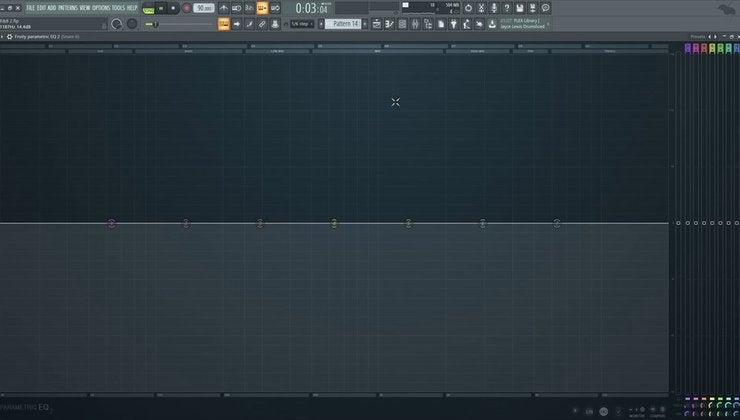Image resolution: width=740 pixels, height=420 pixels.
Task: Click the arrow right of Pattern 14
Action: [365, 24]
